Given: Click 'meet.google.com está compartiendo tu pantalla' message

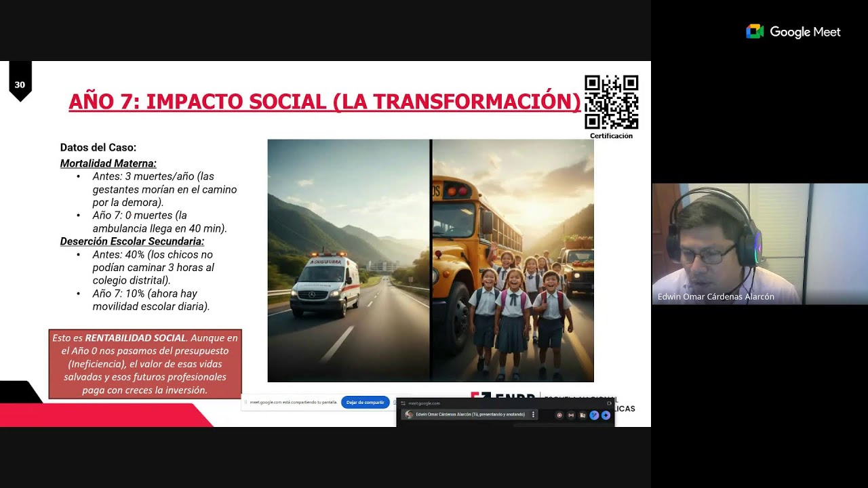Looking at the screenshot, I should coord(293,402).
